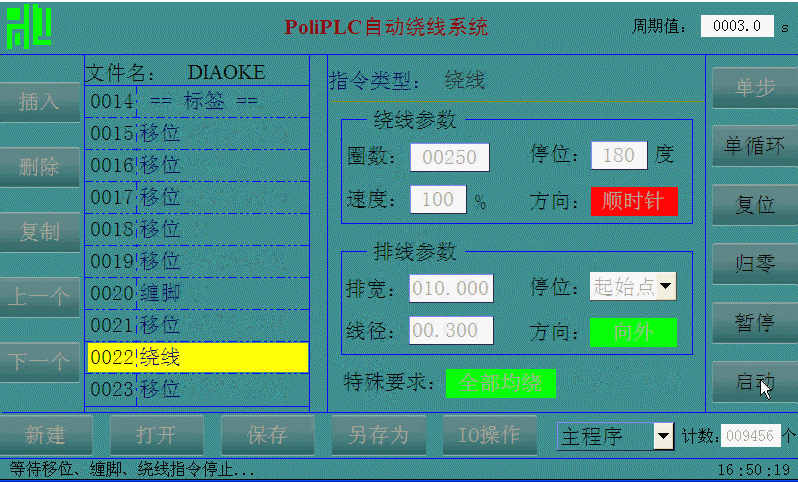Screen dimensions: 798x482
Task: Toggle winding direction 顺时针 button
Action: pos(633,201)
